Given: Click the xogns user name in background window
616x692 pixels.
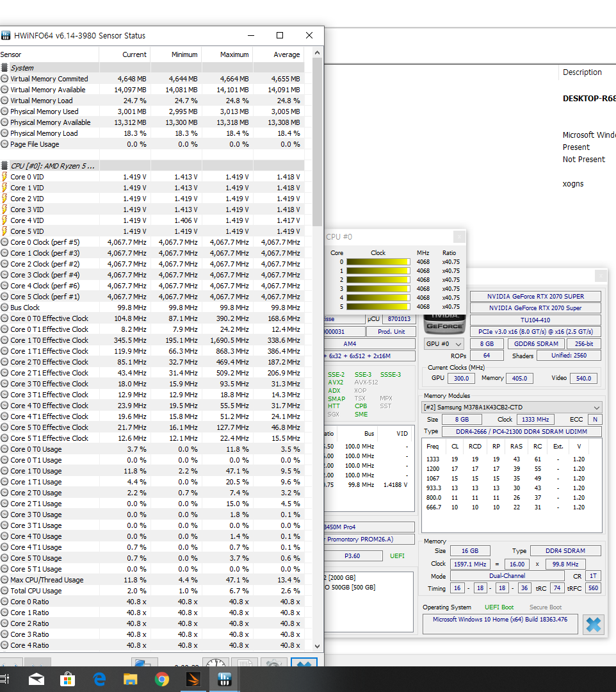Looking at the screenshot, I should point(573,184).
